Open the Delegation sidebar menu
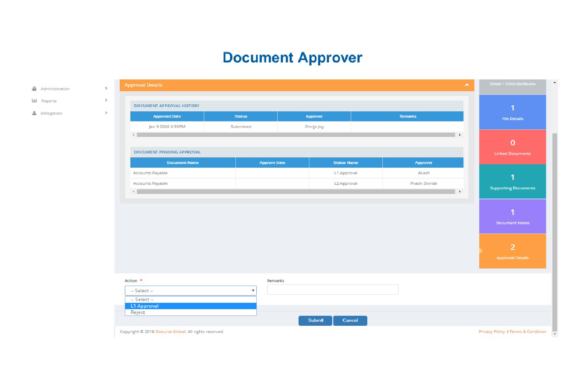This screenshot has width=588, height=392. point(51,113)
